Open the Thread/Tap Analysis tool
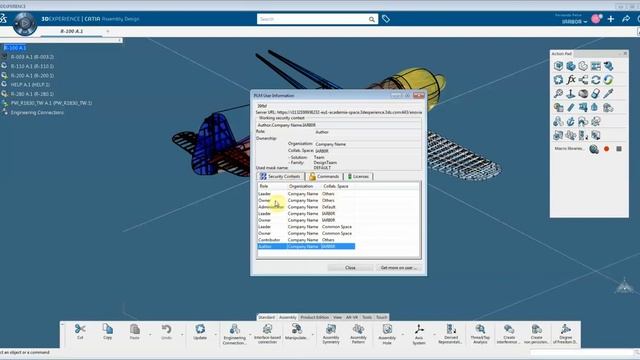640x360 pixels. pos(480,333)
